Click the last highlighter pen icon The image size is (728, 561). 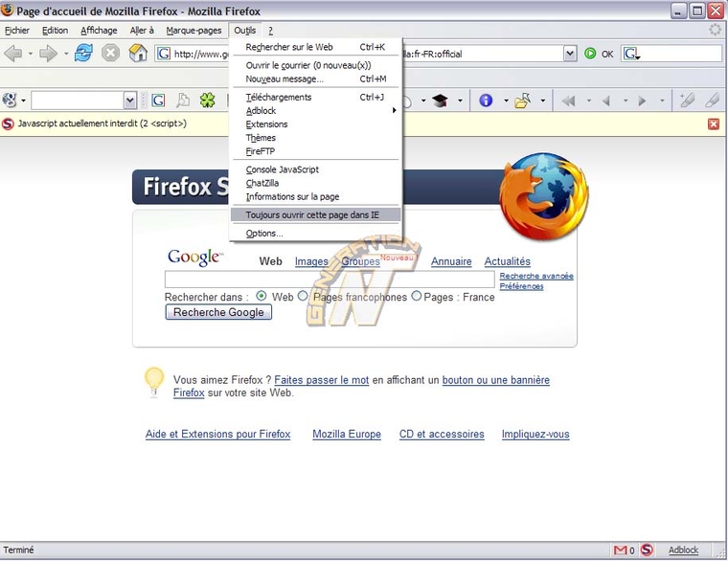[x=713, y=101]
